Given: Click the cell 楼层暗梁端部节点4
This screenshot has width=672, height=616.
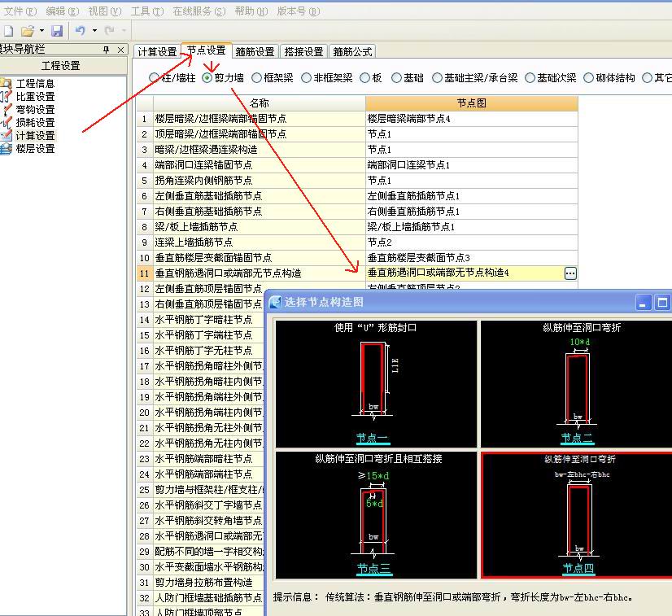Looking at the screenshot, I should tap(471, 119).
